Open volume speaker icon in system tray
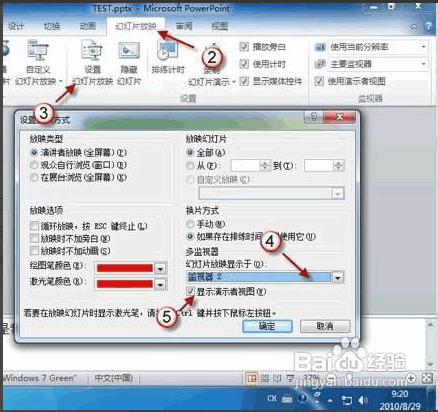This screenshot has width=438, height=412. point(363,400)
